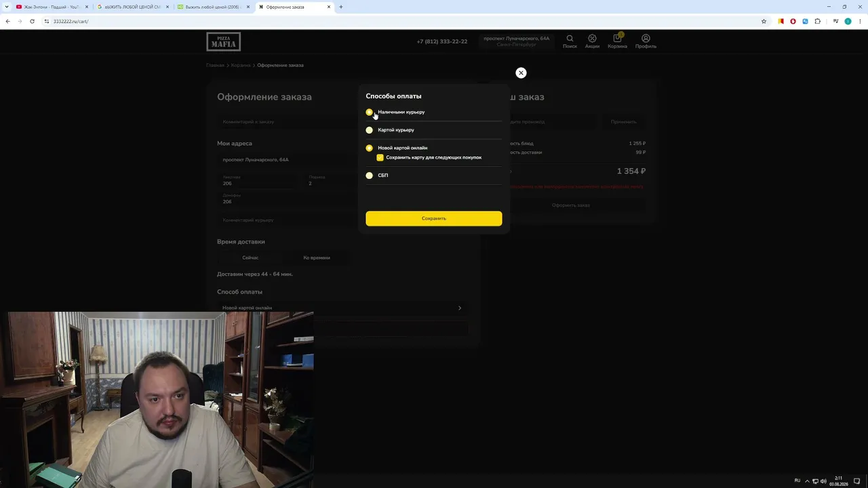
Task: Show hidden system tray icons
Action: 807,481
